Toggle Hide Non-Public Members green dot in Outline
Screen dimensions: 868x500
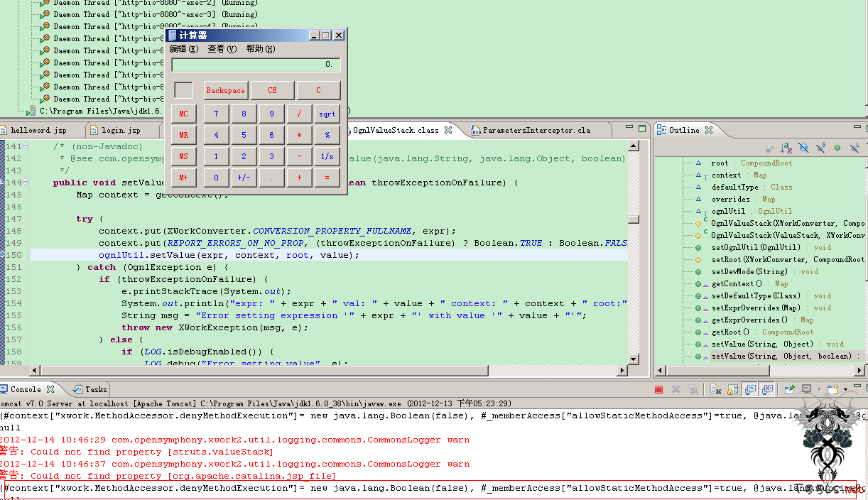tap(837, 148)
